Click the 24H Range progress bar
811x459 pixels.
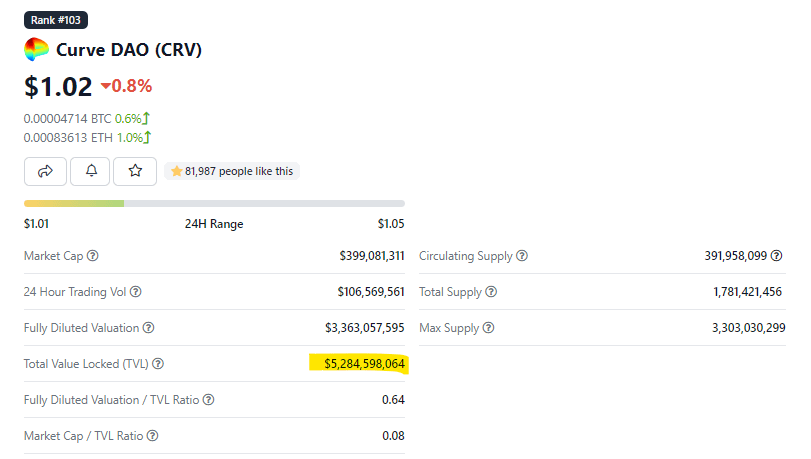click(214, 203)
